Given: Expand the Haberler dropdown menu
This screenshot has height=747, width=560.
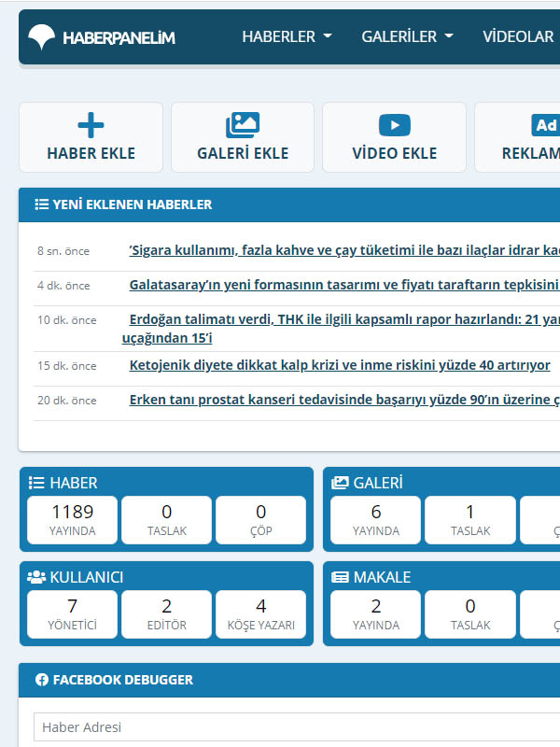Looking at the screenshot, I should [x=287, y=37].
